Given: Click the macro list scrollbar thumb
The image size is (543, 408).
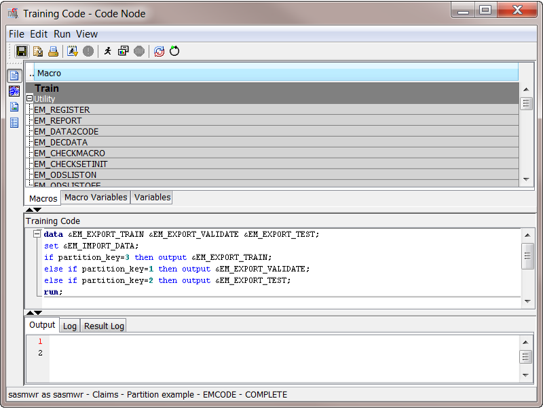Looking at the screenshot, I should pyautogui.click(x=526, y=104).
